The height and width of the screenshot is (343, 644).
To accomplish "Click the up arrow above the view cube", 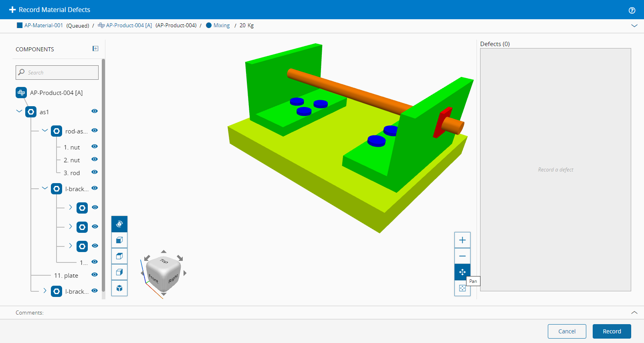I will (164, 252).
